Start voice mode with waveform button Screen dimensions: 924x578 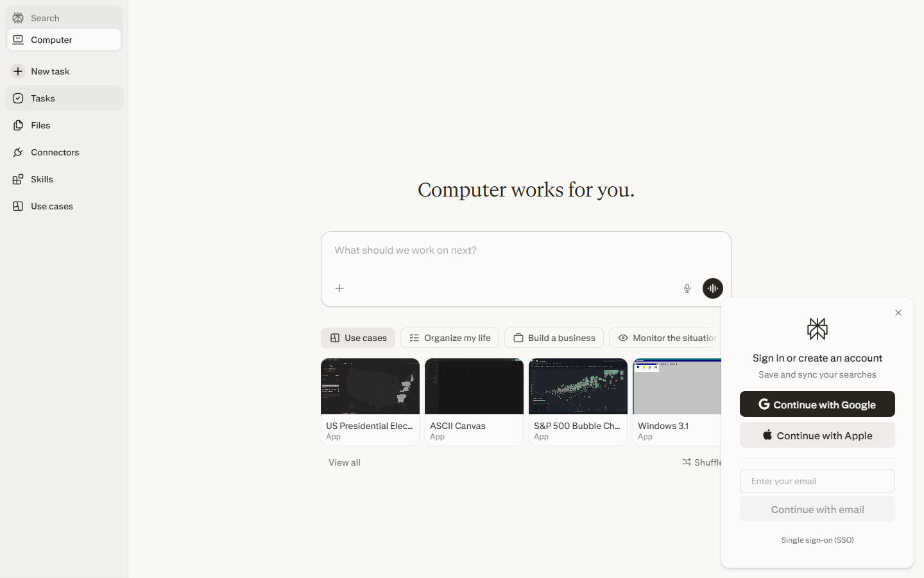[x=713, y=288]
